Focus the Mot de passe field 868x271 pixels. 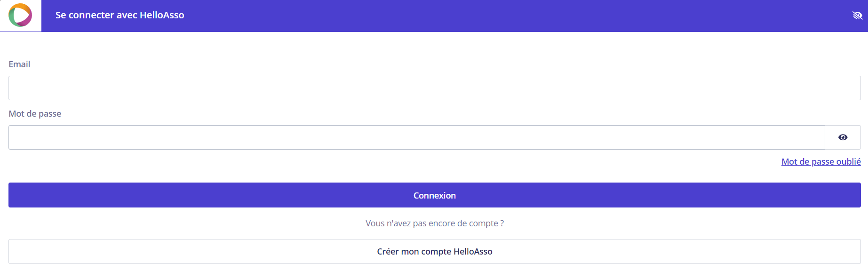coord(416,137)
